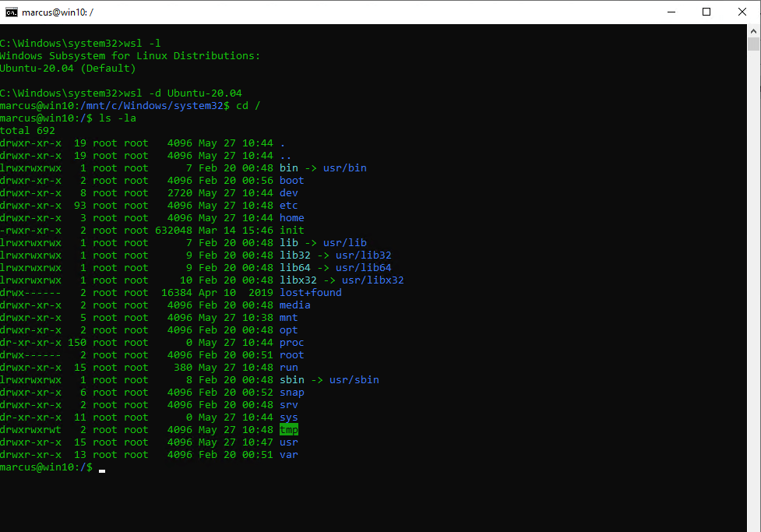761x532 pixels.
Task: Click the 'wsl -l' command text
Action: tap(143, 43)
